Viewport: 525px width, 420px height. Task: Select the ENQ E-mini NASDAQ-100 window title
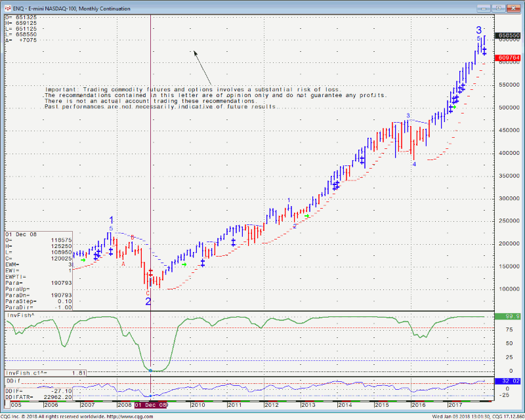[72, 9]
